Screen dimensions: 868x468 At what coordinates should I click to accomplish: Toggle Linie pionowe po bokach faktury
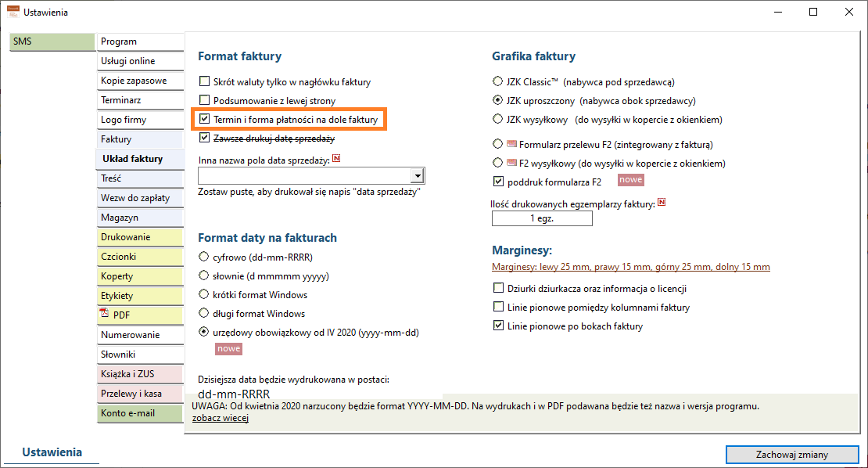tap(498, 326)
